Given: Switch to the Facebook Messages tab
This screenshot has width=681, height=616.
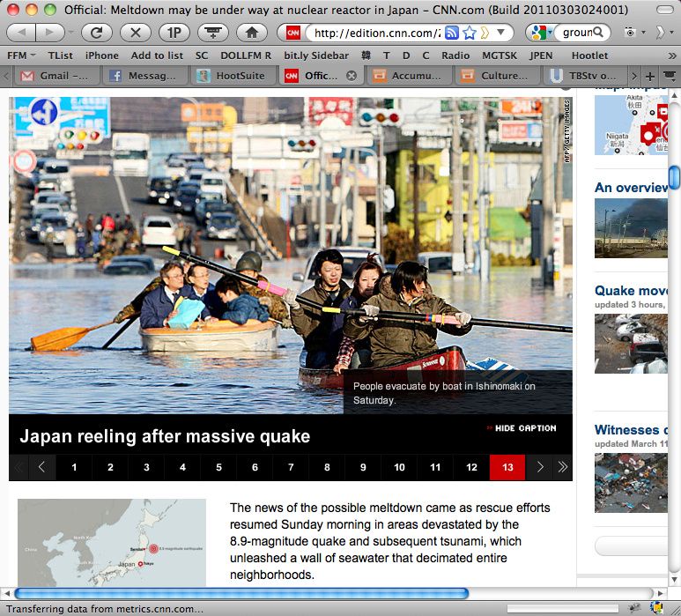Looking at the screenshot, I should coord(144,76).
